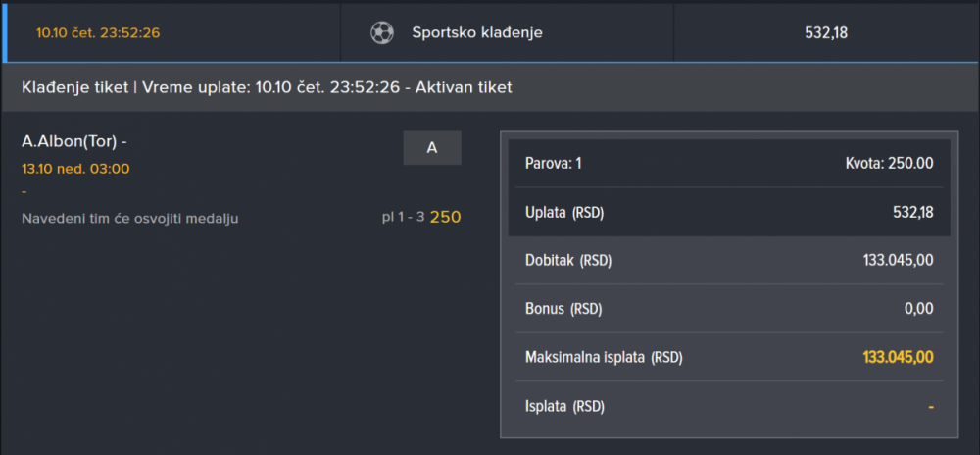Open the A.Albon(Tor) event name

(74, 142)
